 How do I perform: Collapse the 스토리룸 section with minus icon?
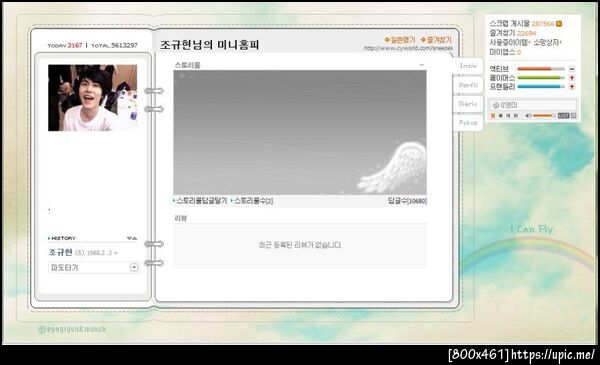point(422,65)
